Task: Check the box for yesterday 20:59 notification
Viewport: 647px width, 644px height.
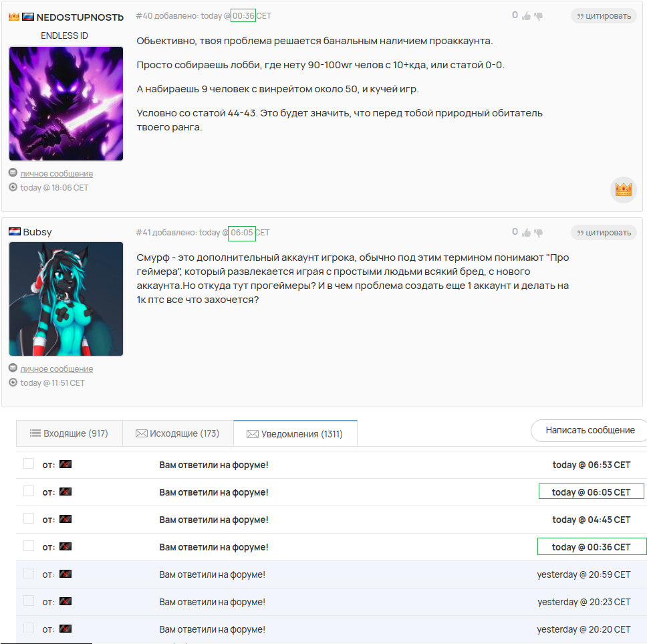Action: [x=29, y=573]
